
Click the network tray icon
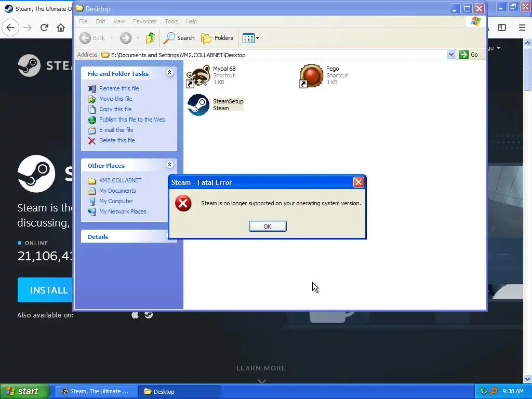[x=484, y=391]
